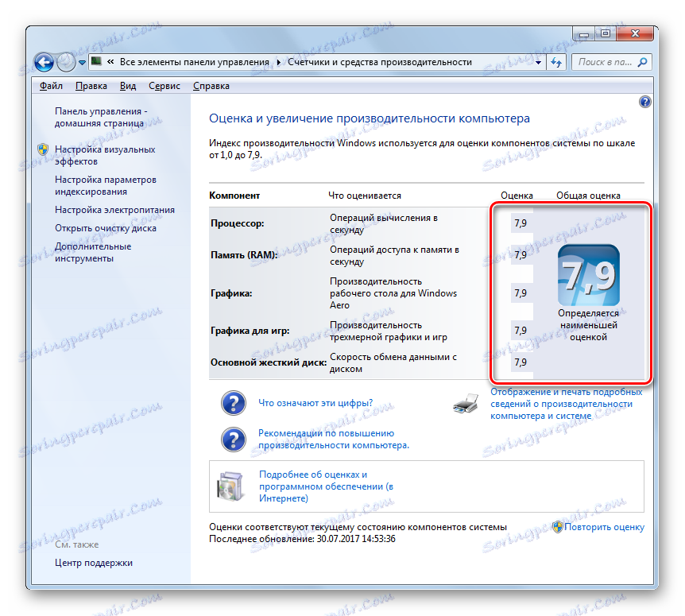Image resolution: width=685 pixels, height=616 pixels.
Task: Click 'Последнее обновление: 30.07.2017 14:53:36' text
Action: [302, 539]
